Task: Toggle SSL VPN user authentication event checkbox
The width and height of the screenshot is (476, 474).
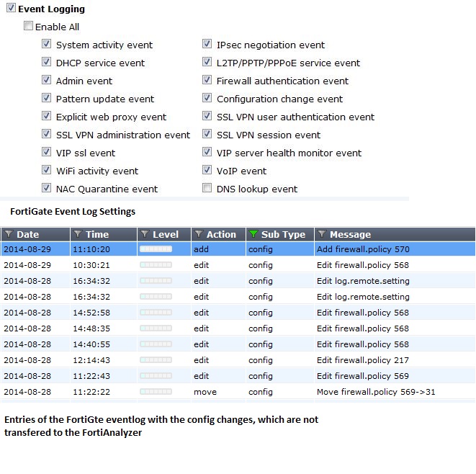Action: pyautogui.click(x=207, y=116)
